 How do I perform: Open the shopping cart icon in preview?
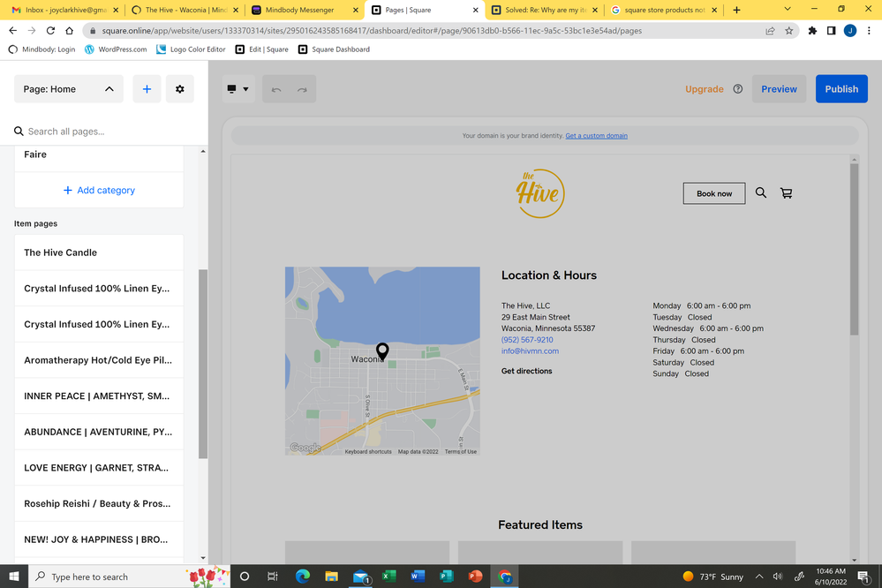click(x=786, y=193)
